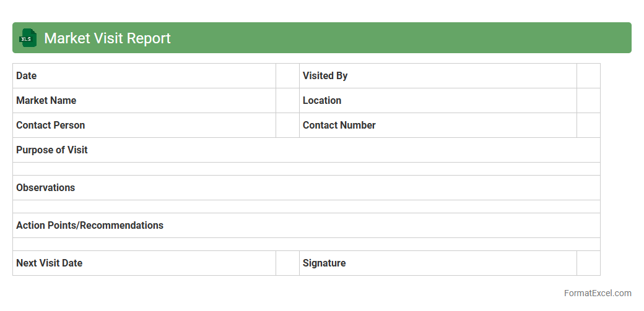Select the Visited By label cell
The width and height of the screenshot is (644, 311).
(x=438, y=76)
